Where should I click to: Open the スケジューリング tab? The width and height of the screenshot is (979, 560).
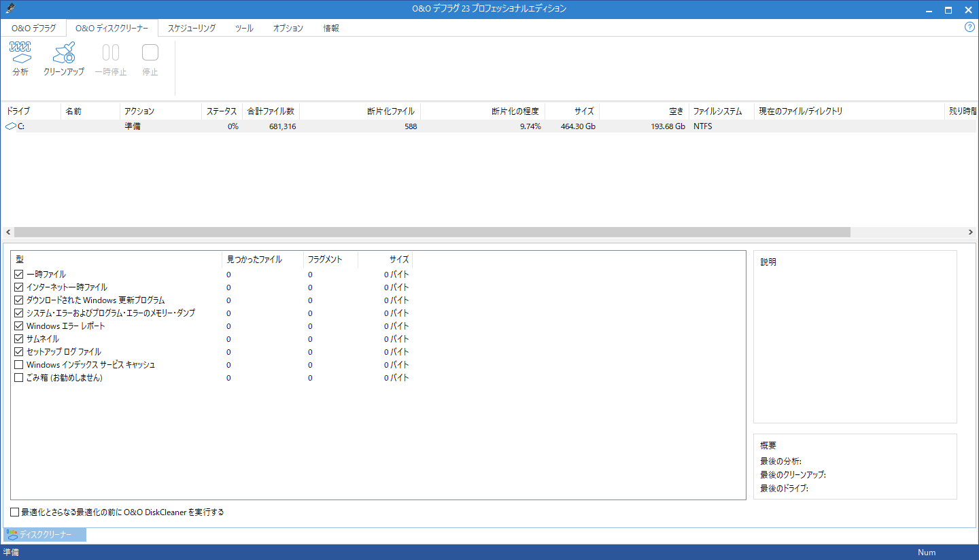click(192, 29)
